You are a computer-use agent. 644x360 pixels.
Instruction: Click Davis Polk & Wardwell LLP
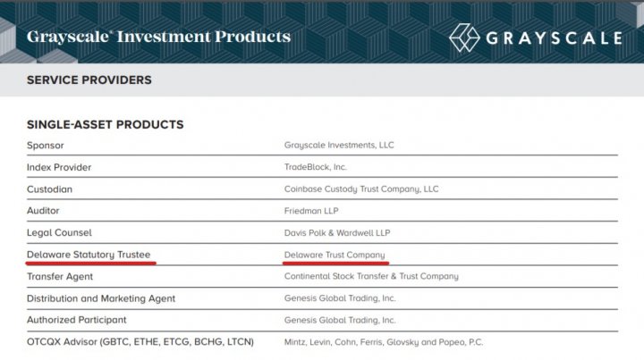[x=337, y=233]
